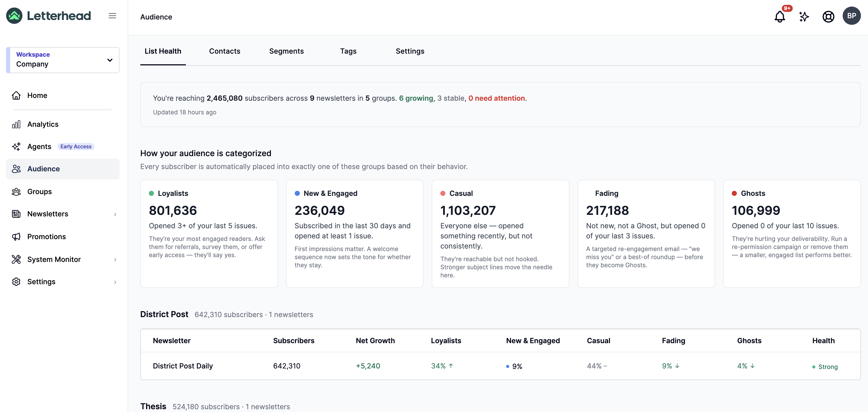
Task: Expand the sidebar Settings chevron
Action: pyautogui.click(x=115, y=282)
